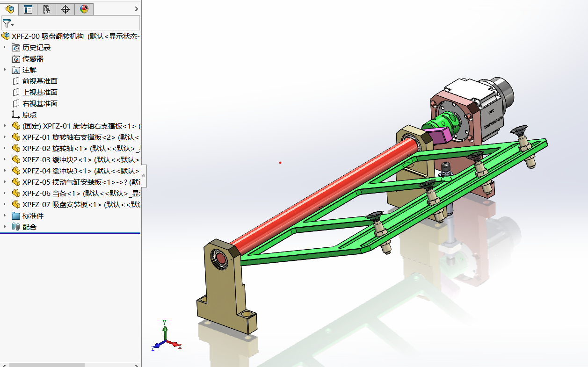Expand the XPFZ-03 缓冲块2<1> part
The image size is (588, 367).
click(5, 159)
